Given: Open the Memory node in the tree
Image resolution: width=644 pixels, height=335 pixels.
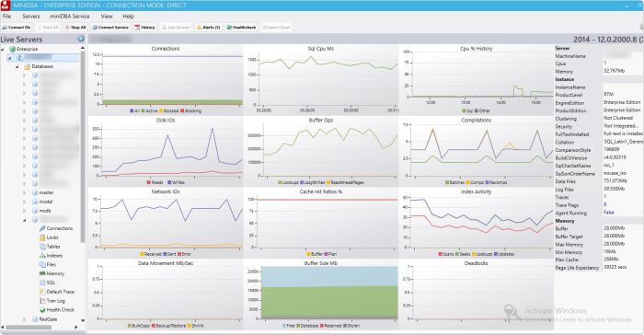Looking at the screenshot, I should 55,273.
